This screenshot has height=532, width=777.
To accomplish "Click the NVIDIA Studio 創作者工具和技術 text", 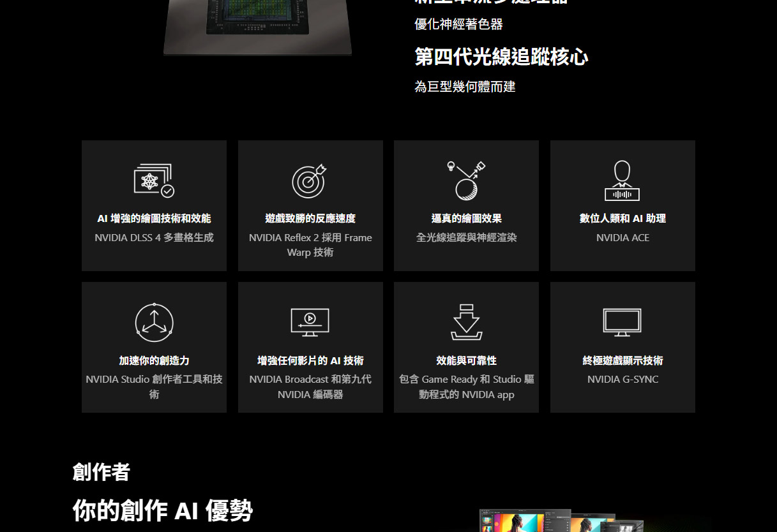I will click(154, 387).
